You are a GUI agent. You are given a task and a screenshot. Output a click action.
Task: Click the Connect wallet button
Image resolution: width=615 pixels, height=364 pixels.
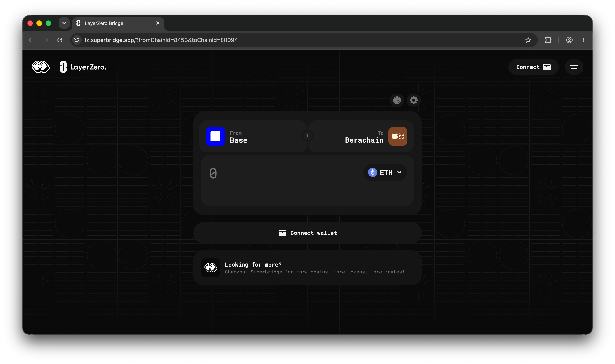tap(307, 233)
